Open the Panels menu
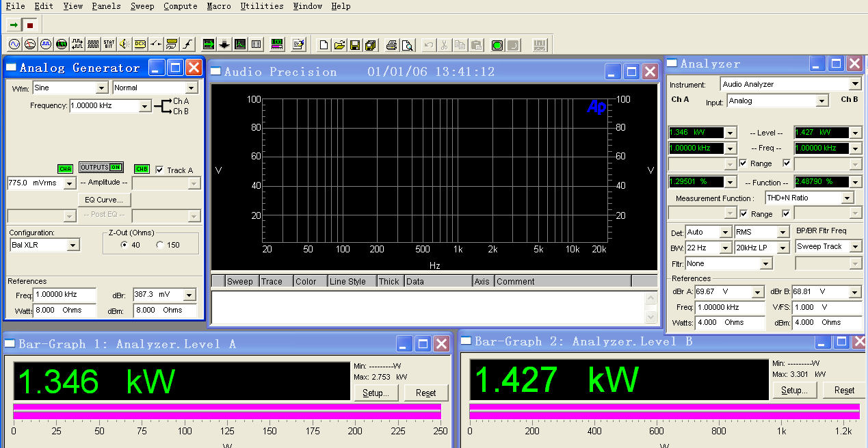This screenshot has height=448, width=868. tap(106, 6)
